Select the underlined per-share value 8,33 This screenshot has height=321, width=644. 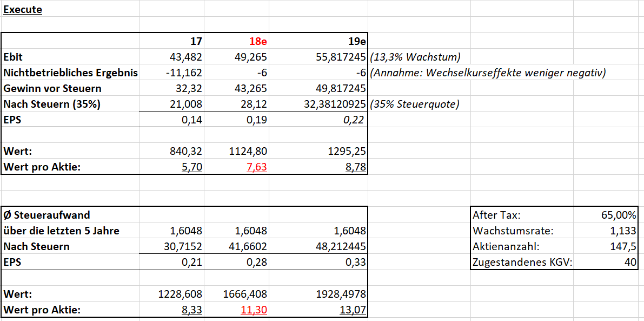click(x=192, y=310)
